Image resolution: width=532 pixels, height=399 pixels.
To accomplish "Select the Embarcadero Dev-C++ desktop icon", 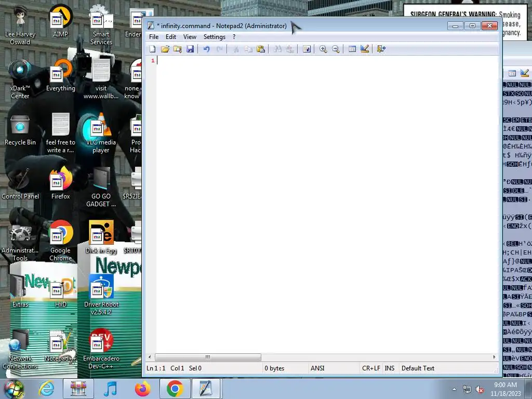I will pyautogui.click(x=101, y=350).
